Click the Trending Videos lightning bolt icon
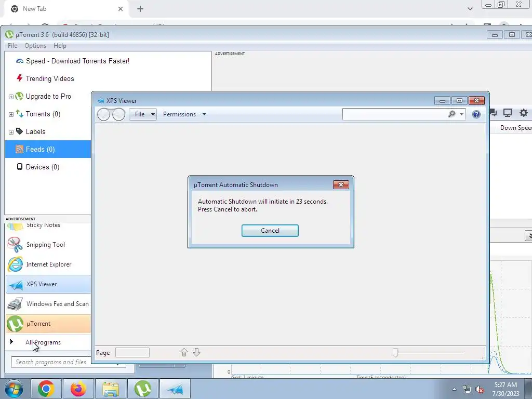Image resolution: width=532 pixels, height=399 pixels. [20, 78]
